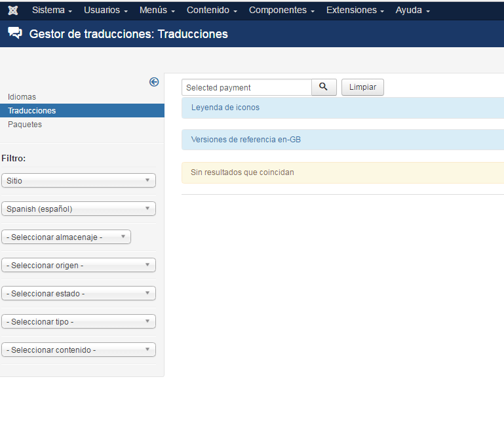This screenshot has width=504, height=421.
Task: Go to Idiomas in the sidebar
Action: pyautogui.click(x=22, y=97)
